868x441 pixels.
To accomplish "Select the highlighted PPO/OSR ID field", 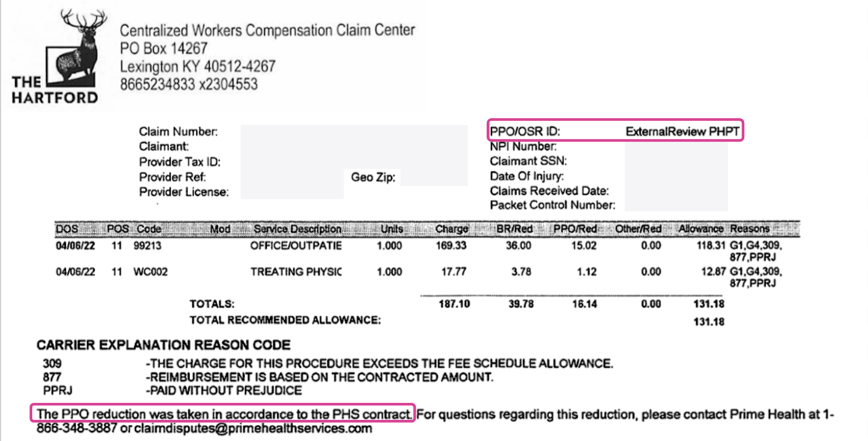I will [x=615, y=131].
